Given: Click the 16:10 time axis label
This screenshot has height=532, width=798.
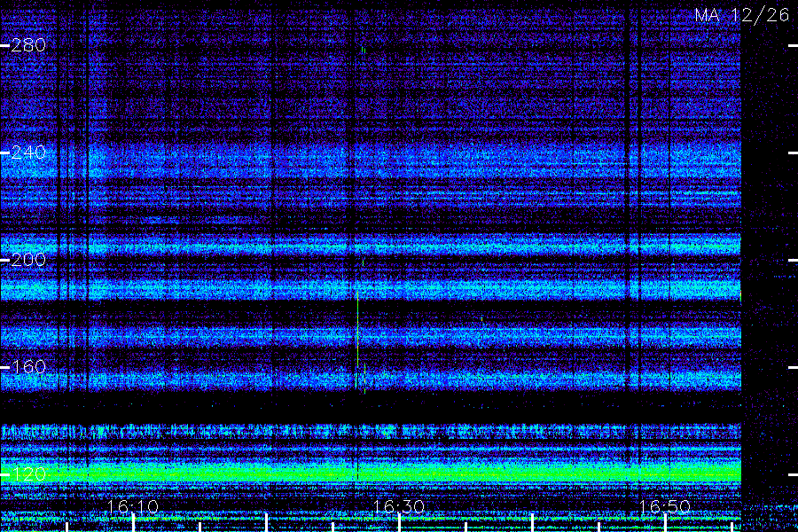Looking at the screenshot, I should 133,506.
